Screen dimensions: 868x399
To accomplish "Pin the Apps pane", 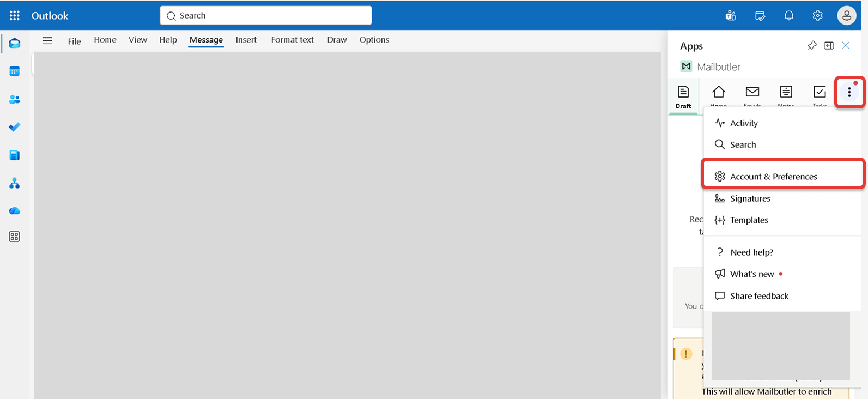I will [812, 46].
